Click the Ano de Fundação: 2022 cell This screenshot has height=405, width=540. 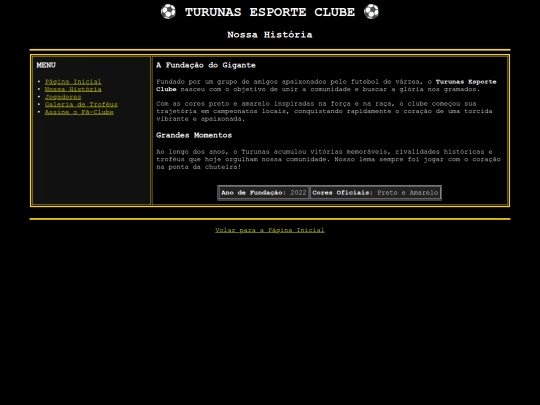pyautogui.click(x=263, y=193)
